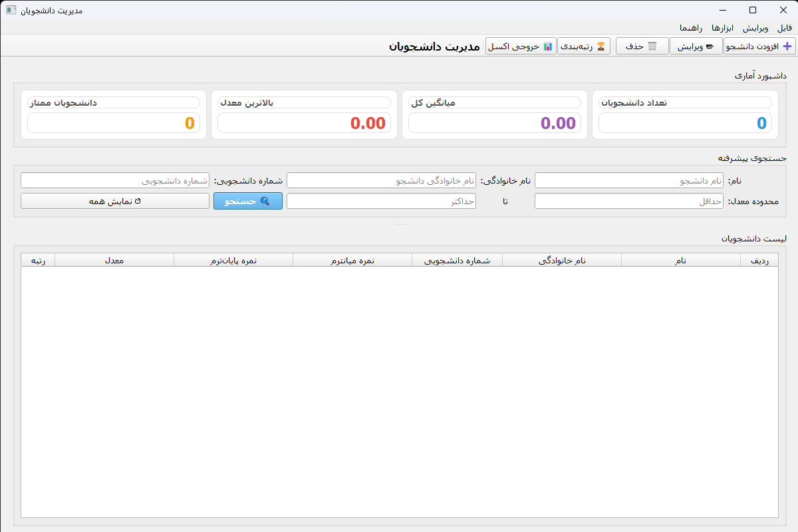The height and width of the screenshot is (532, 798).
Task: Sort by شماره دانشجویی column header
Action: [x=458, y=261]
